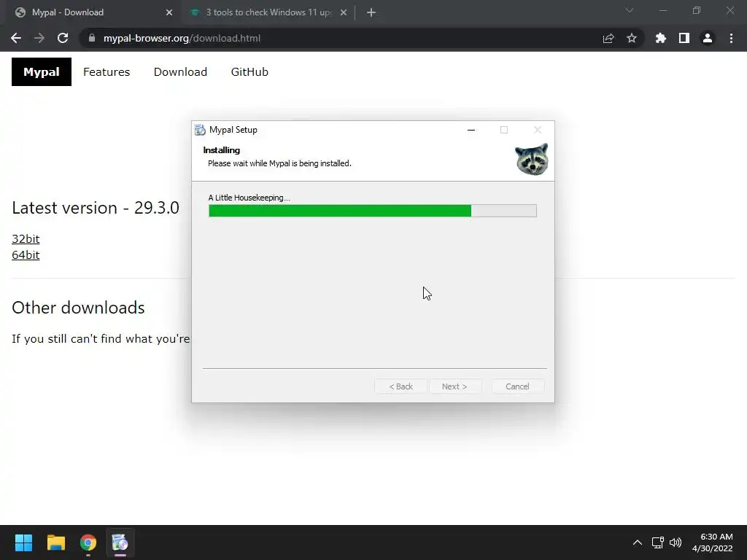Viewport: 747px width, 560px height.
Task: Open the volume tray icon
Action: (x=676, y=542)
